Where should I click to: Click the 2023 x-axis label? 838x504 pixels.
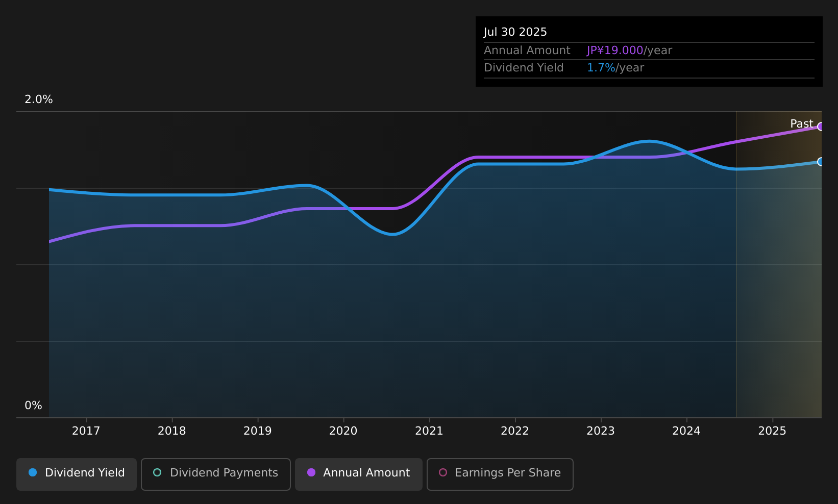coord(601,431)
